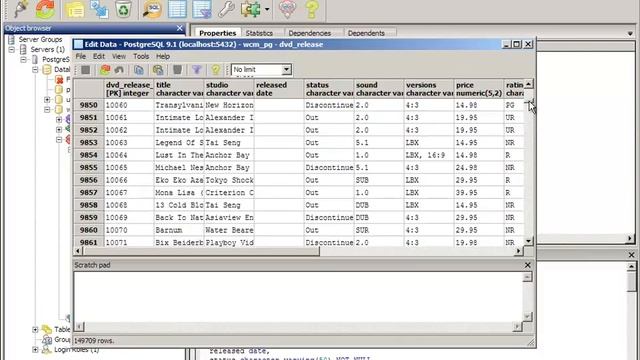Open the Help menu in Edit Data window
The height and width of the screenshot is (360, 640).
(x=163, y=56)
